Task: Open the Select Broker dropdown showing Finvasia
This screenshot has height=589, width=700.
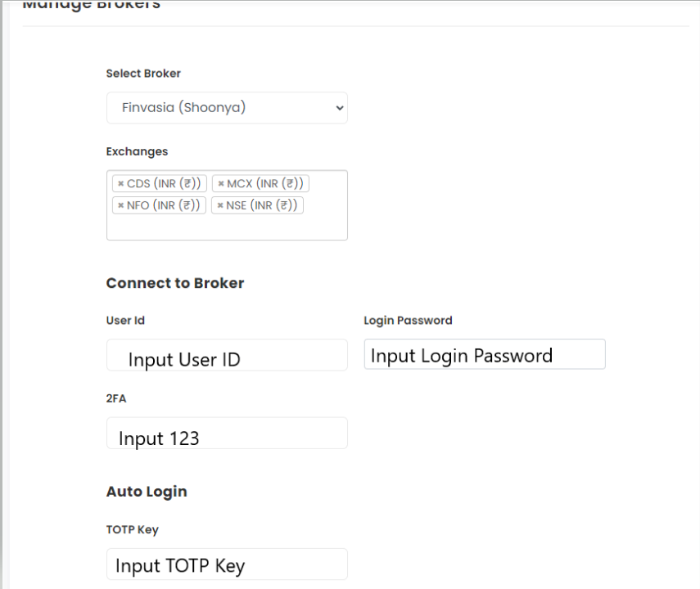Action: pyautogui.click(x=227, y=107)
